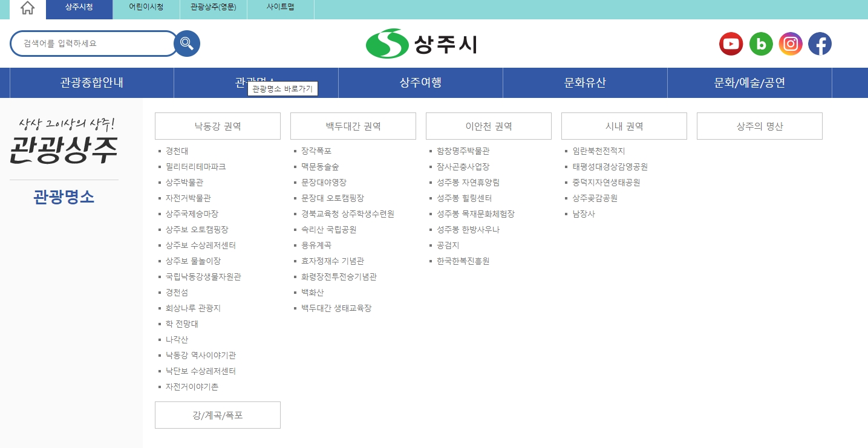
Task: Open the Facebook icon
Action: point(820,44)
